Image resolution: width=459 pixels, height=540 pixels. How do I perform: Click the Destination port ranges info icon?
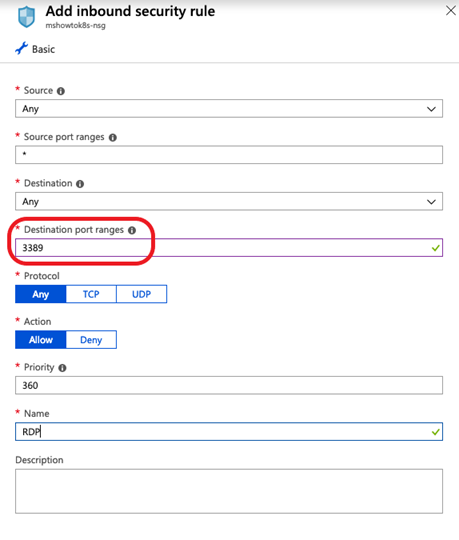132,230
